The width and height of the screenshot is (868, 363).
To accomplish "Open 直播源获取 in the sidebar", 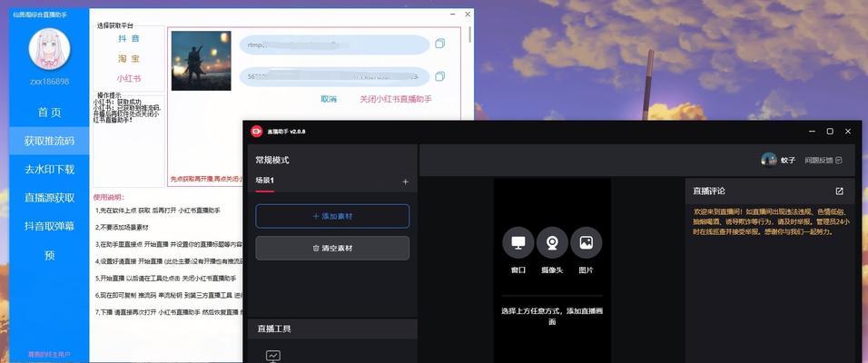I will tap(49, 198).
